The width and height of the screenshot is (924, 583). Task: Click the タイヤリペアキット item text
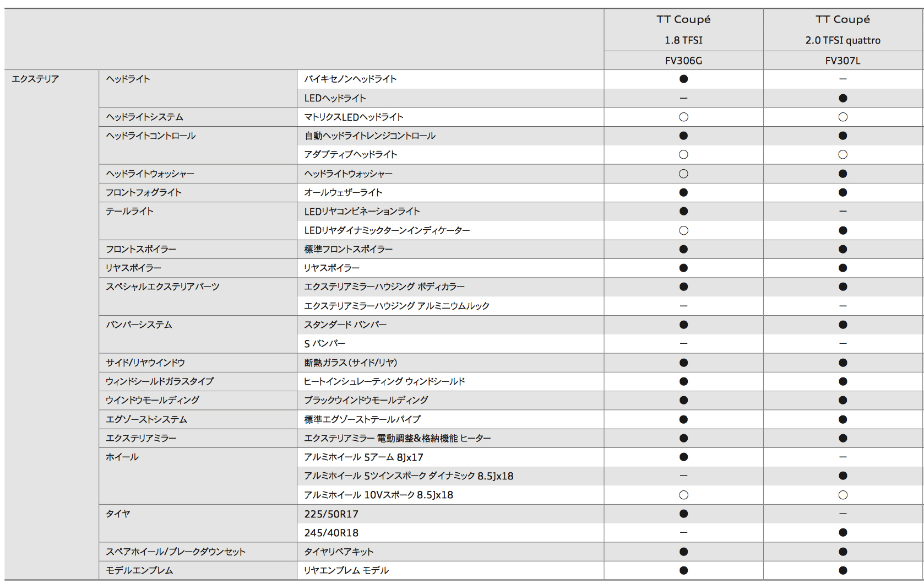(x=339, y=552)
